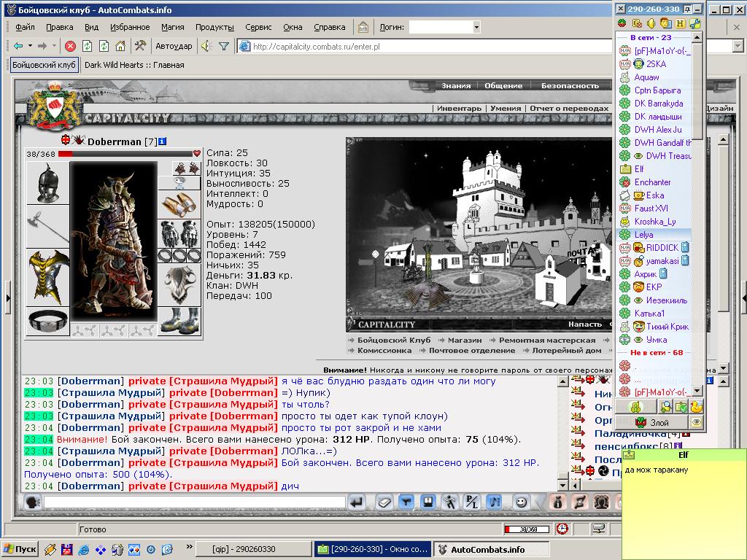Image resolution: width=747 pixels, height=560 pixels.
Task: Click the talking head icon left of chat input
Action: pos(32,502)
